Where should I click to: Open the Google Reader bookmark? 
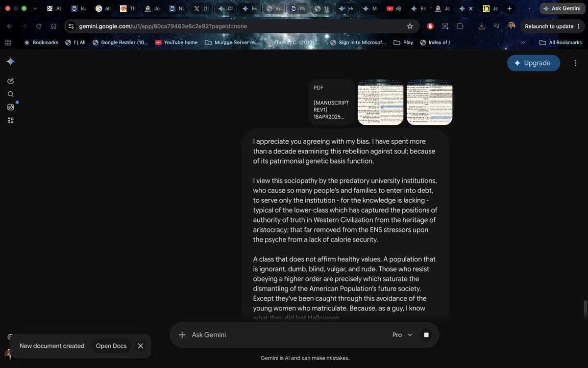point(120,43)
